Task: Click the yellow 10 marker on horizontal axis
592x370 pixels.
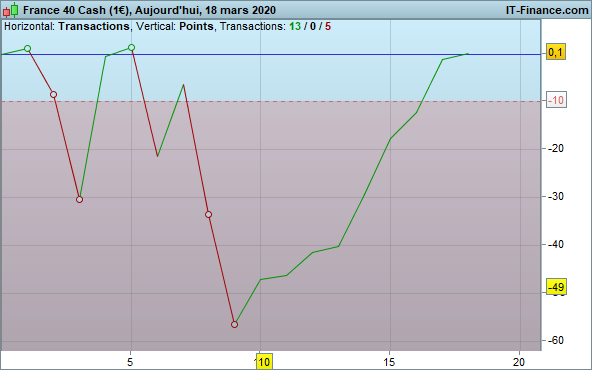Action: coord(264,362)
